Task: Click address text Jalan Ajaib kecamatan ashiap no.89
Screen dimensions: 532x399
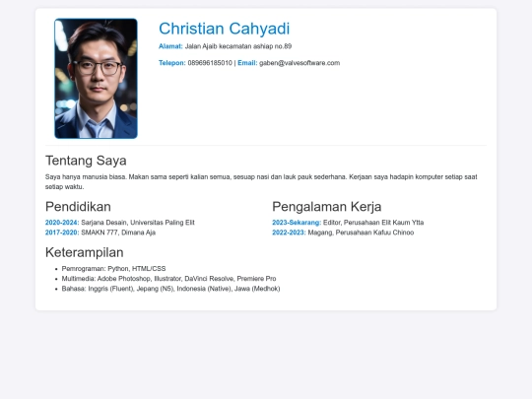Action: coord(238,46)
